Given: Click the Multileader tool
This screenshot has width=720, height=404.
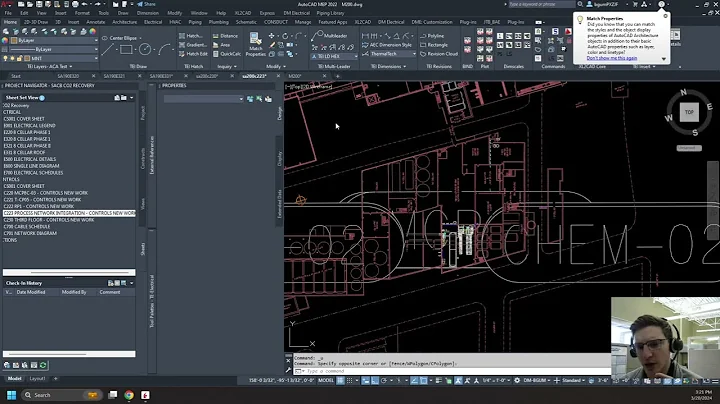Looking at the screenshot, I should click(x=330, y=35).
